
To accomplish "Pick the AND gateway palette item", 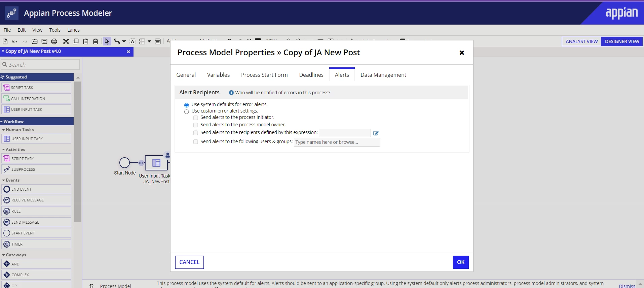I will (x=36, y=264).
